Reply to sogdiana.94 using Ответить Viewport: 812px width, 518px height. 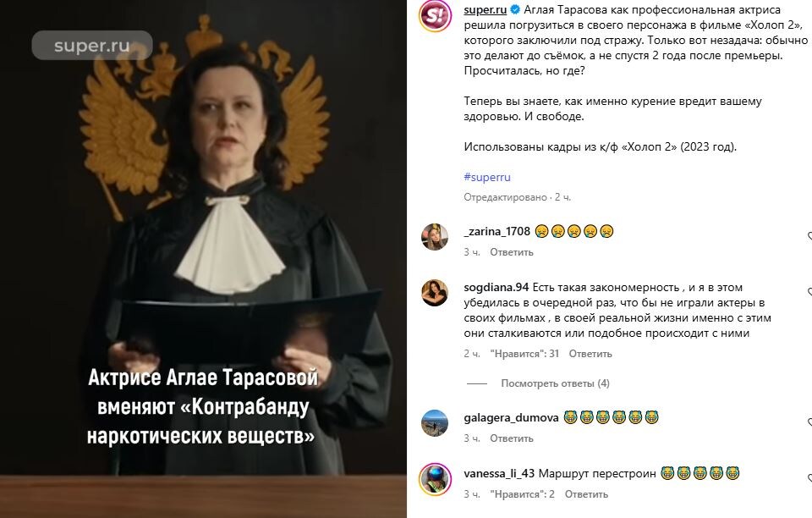[590, 354]
